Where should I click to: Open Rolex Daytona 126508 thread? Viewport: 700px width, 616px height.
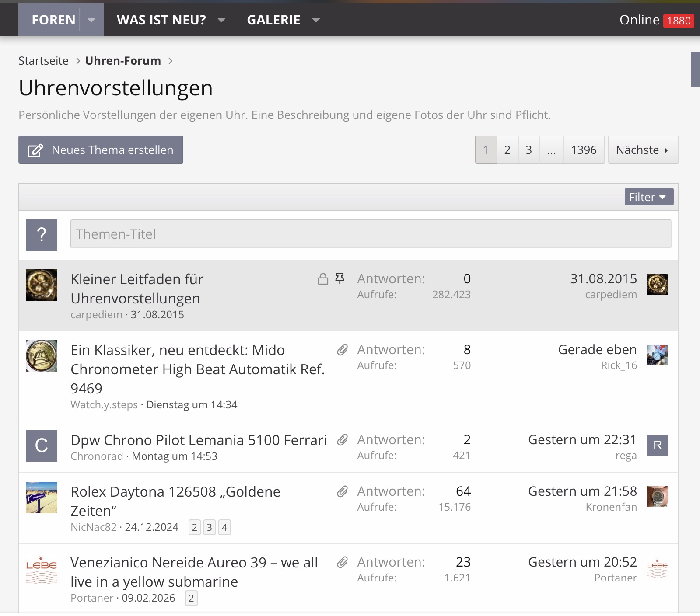(175, 501)
